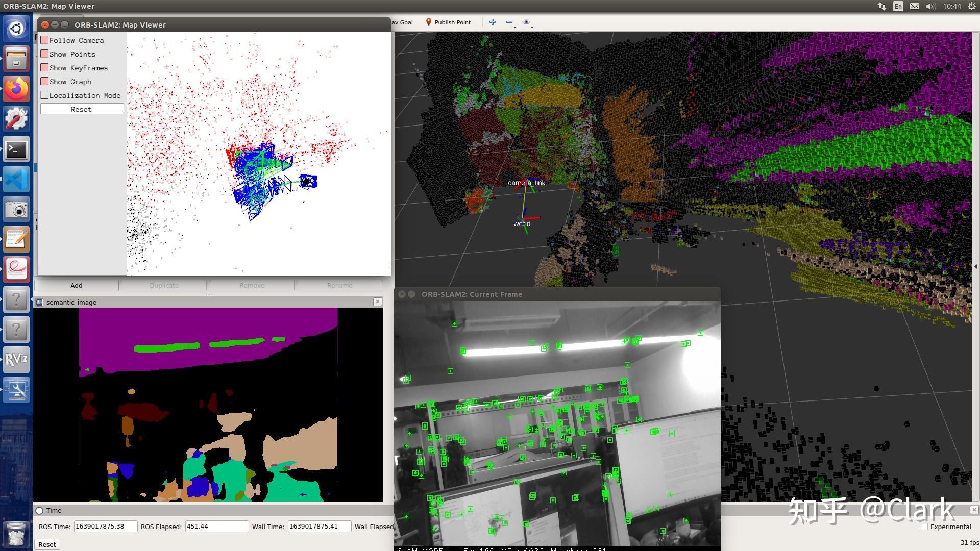This screenshot has width=980, height=551.
Task: Close the semantic_image panel
Action: click(x=377, y=302)
